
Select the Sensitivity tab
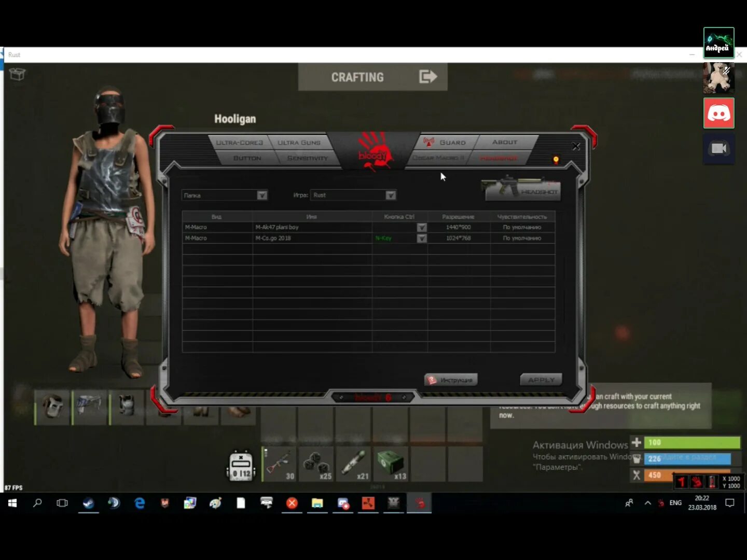(x=307, y=158)
